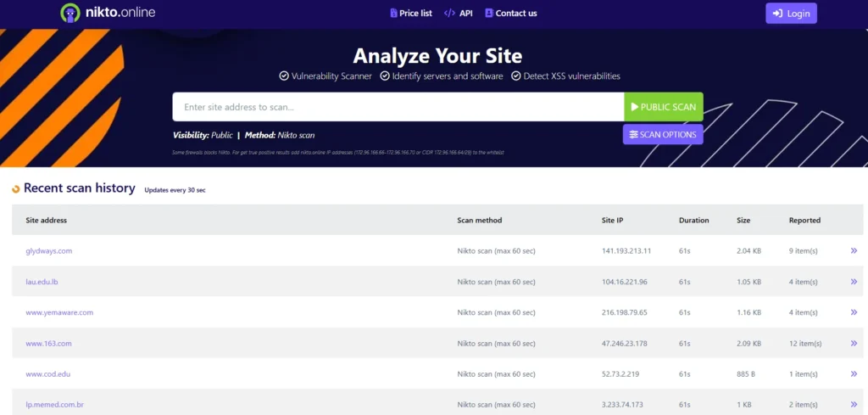Click the Identify servers and software checkmark
This screenshot has height=415, width=868.
pos(385,76)
